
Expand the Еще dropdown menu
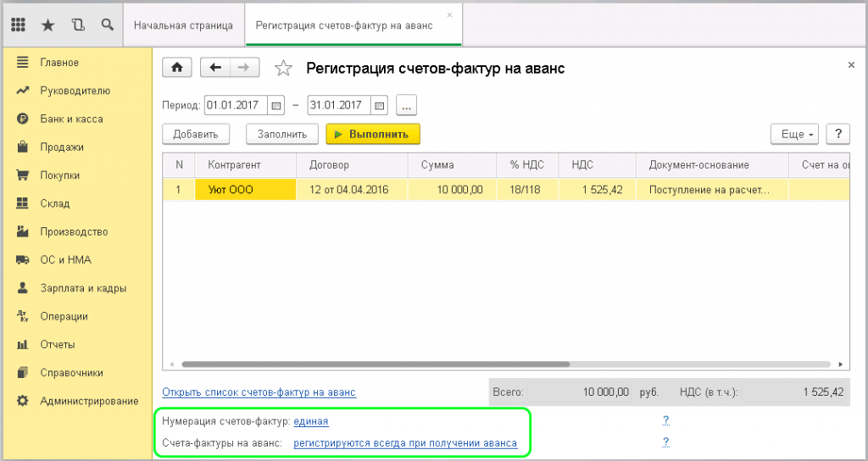795,134
